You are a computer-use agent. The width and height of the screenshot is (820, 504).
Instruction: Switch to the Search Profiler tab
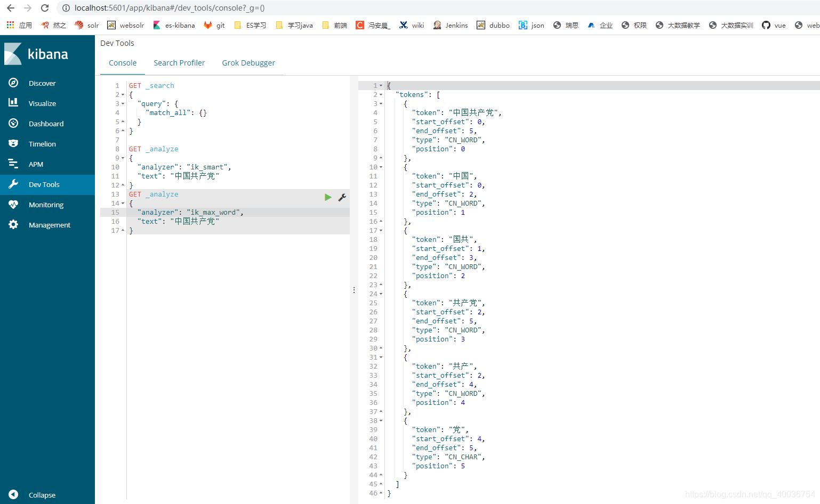pos(179,62)
